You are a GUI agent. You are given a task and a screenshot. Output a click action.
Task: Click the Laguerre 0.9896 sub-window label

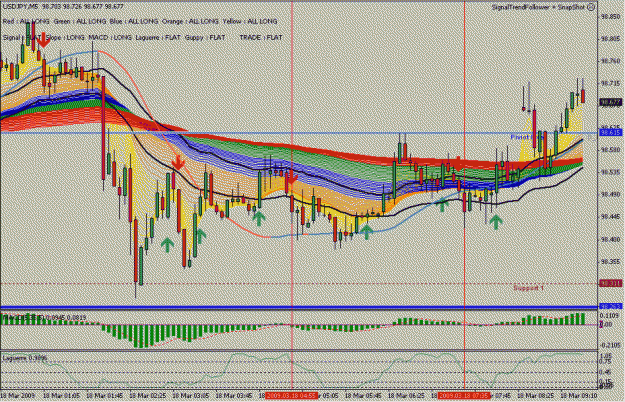pyautogui.click(x=25, y=358)
